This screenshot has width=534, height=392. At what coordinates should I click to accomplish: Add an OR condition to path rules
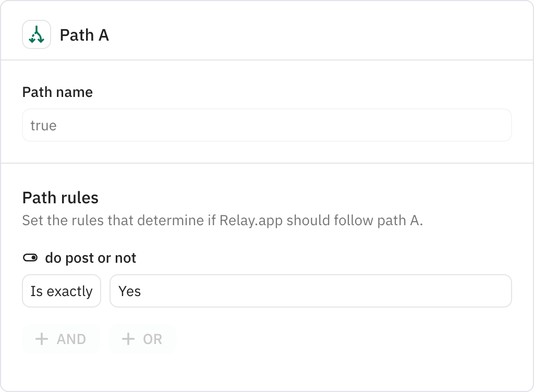[142, 339]
